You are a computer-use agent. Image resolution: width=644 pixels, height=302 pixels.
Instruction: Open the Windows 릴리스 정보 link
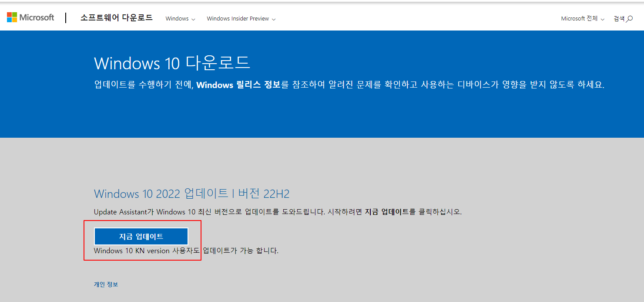tap(238, 85)
